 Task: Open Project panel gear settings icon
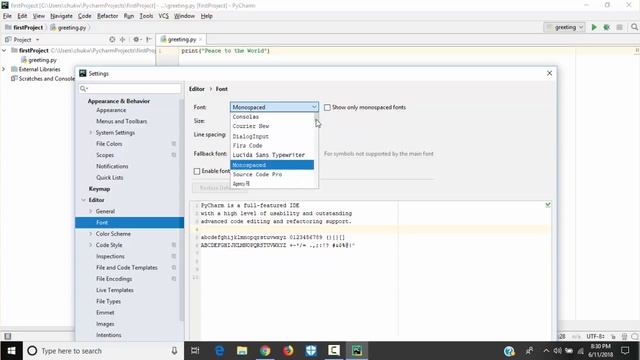click(136, 40)
